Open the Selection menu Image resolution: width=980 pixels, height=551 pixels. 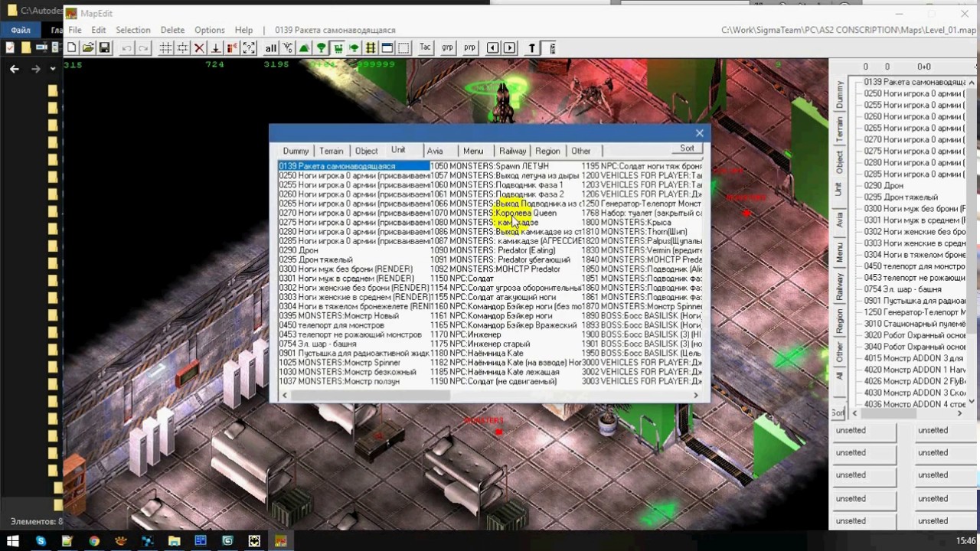pos(133,30)
